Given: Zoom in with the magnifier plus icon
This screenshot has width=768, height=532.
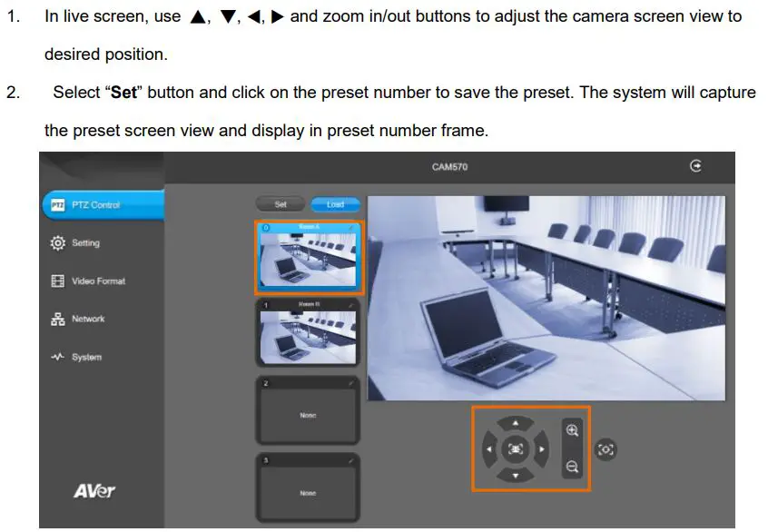Looking at the screenshot, I should pyautogui.click(x=572, y=431).
